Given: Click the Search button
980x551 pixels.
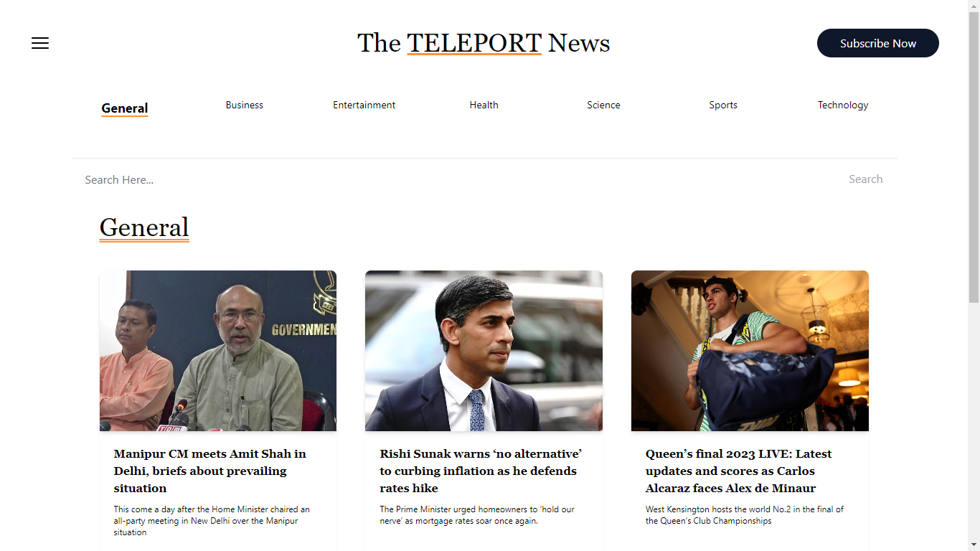Looking at the screenshot, I should (866, 179).
